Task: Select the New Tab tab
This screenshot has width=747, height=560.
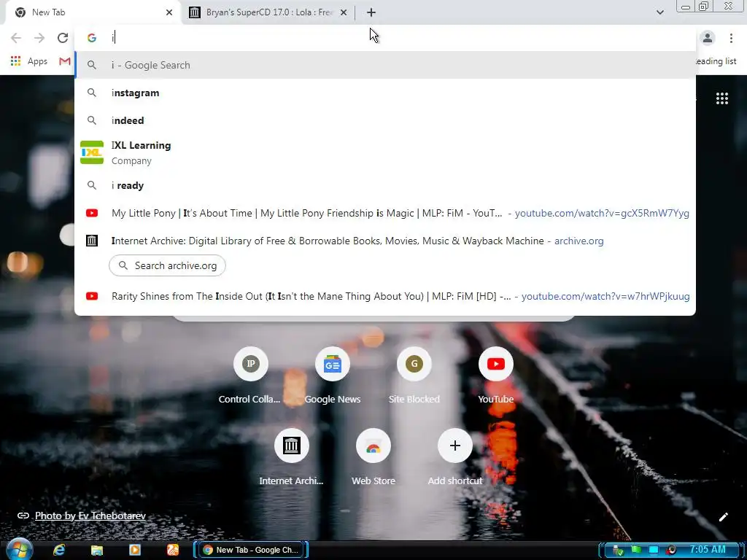Action: coord(93,12)
